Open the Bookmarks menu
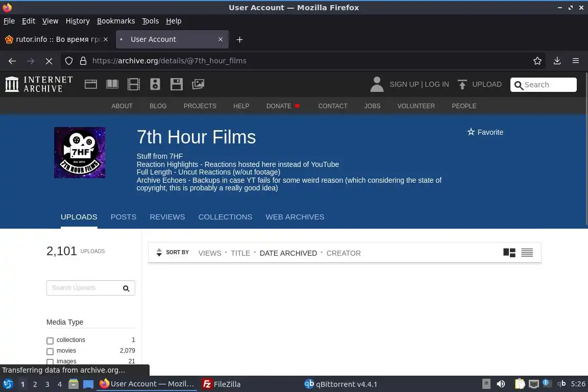 116,21
